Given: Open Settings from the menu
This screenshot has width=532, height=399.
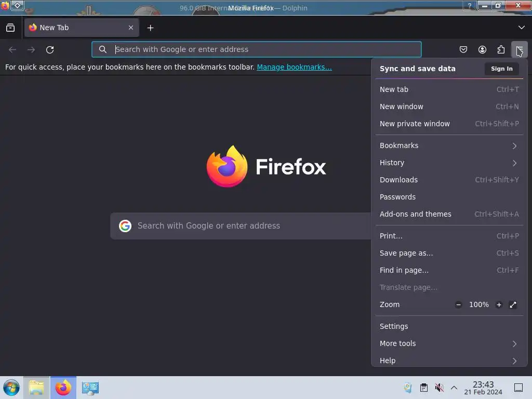Looking at the screenshot, I should pyautogui.click(x=449, y=326).
